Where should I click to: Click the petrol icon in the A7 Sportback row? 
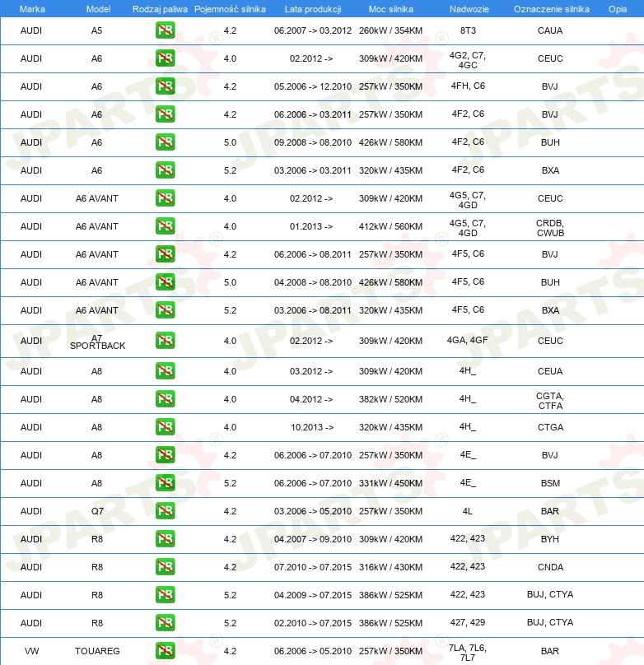165,341
